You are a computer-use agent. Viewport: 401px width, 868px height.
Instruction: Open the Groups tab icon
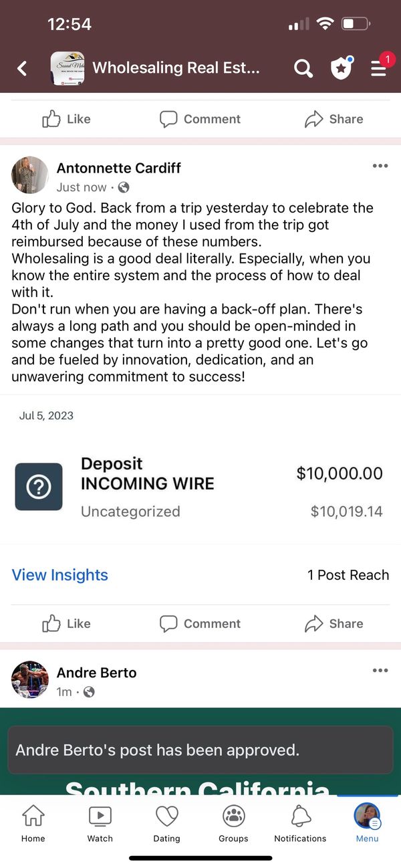point(233,823)
